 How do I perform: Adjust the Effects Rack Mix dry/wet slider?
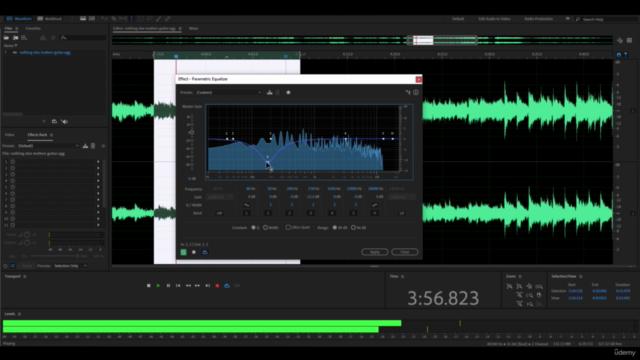pos(77,256)
